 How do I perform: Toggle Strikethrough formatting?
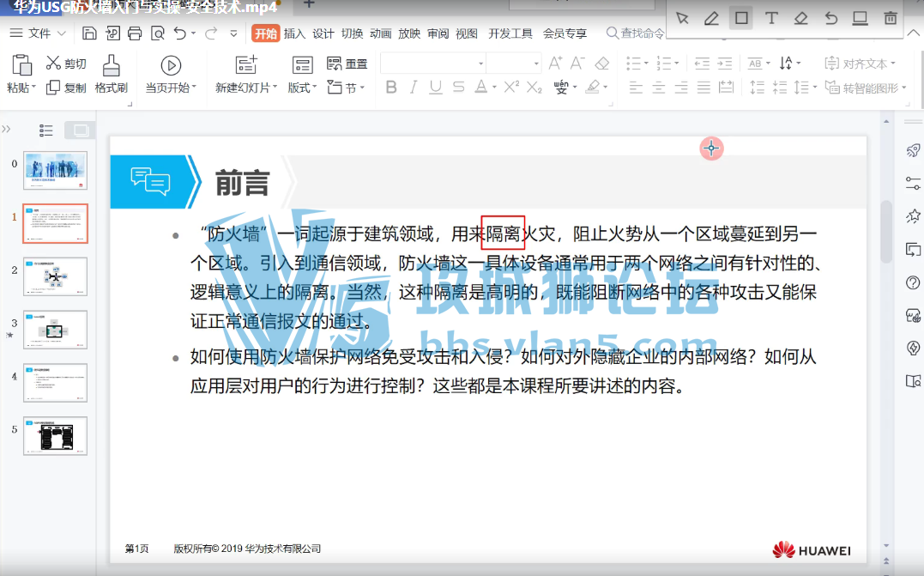[x=458, y=88]
